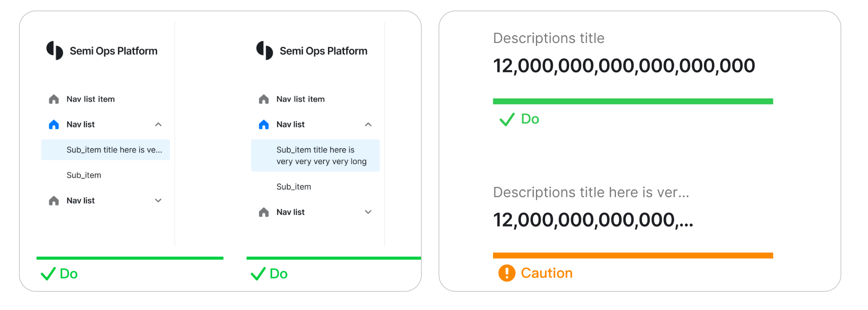Click the Semi logo in the right navigation panel
This screenshot has height=310, width=868.
pyautogui.click(x=264, y=51)
